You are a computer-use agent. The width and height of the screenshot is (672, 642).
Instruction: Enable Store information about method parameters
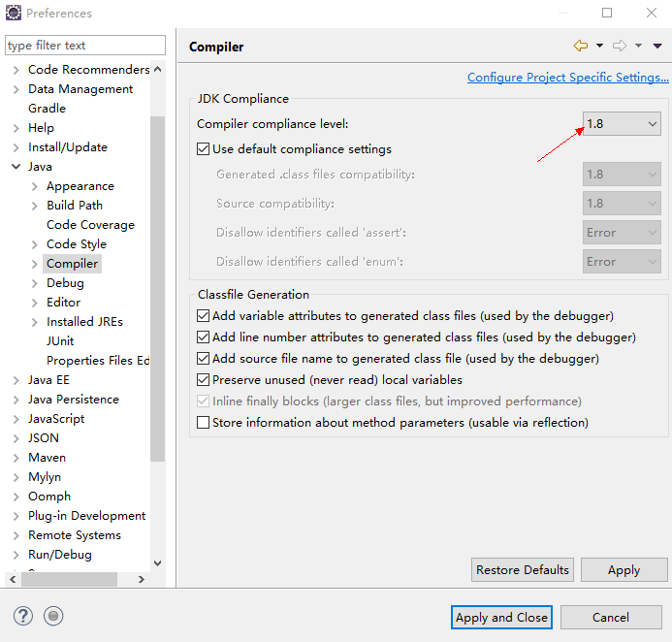pos(203,423)
